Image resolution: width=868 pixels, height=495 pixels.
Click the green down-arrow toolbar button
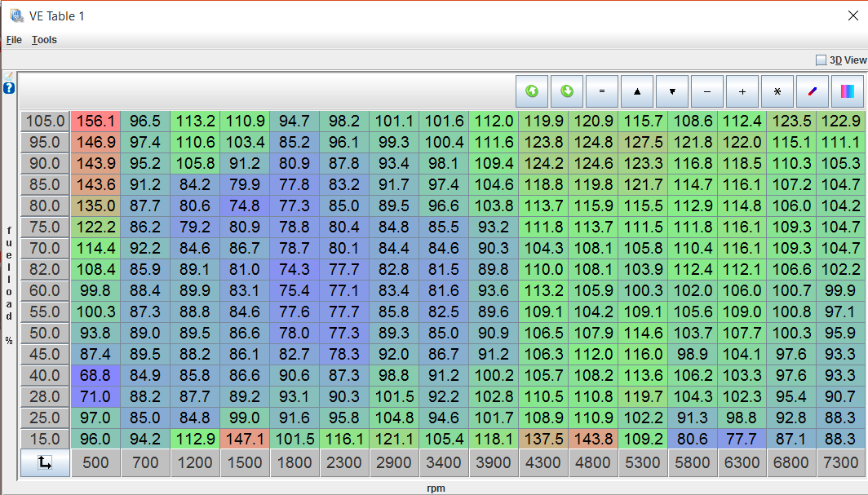pyautogui.click(x=567, y=91)
